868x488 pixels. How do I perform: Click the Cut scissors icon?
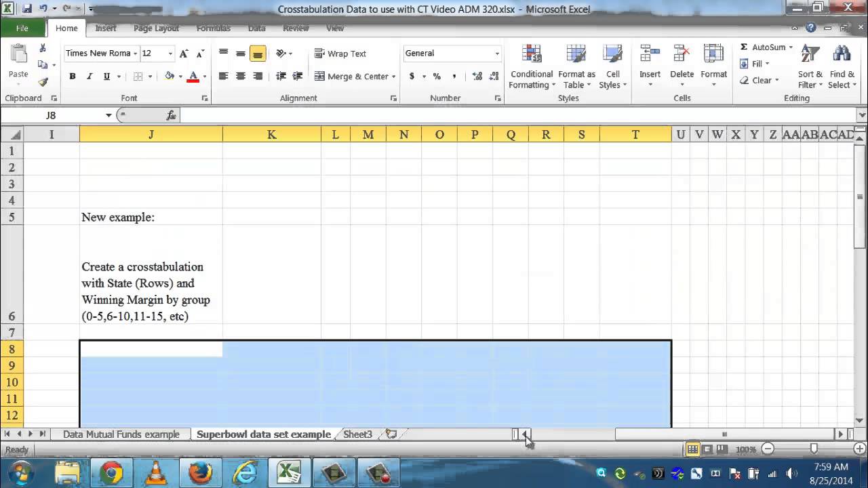click(x=43, y=48)
